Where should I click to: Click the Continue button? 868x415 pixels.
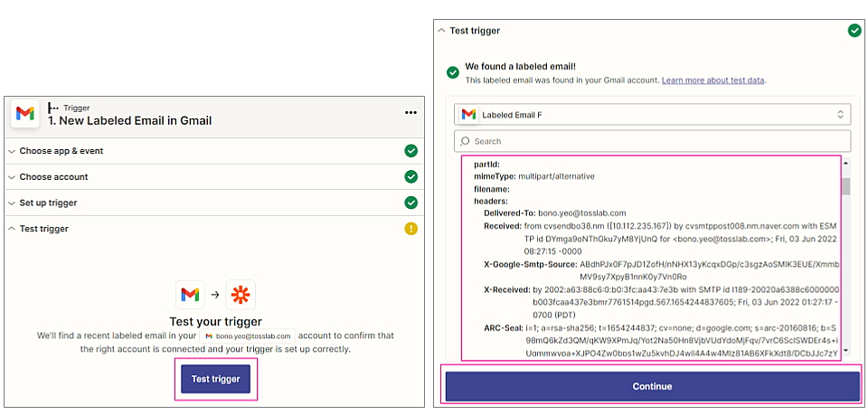[x=652, y=386]
